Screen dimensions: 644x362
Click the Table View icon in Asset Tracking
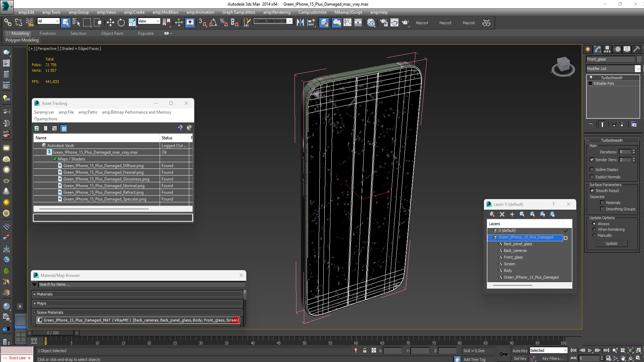[x=64, y=128]
